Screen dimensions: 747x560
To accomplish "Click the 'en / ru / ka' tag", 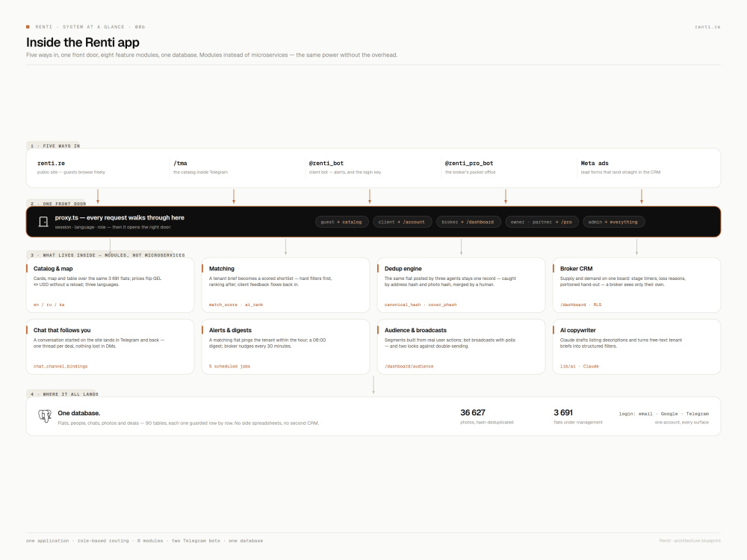I will tap(49, 305).
